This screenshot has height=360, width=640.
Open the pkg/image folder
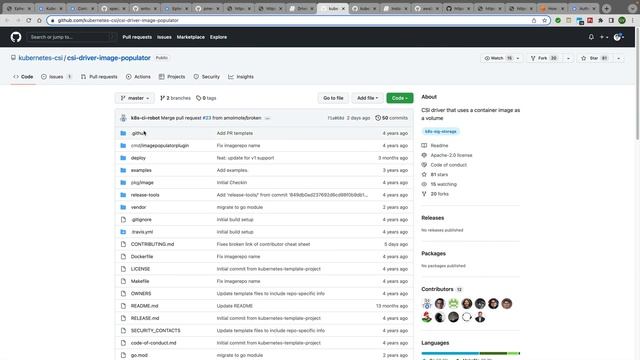click(x=142, y=182)
